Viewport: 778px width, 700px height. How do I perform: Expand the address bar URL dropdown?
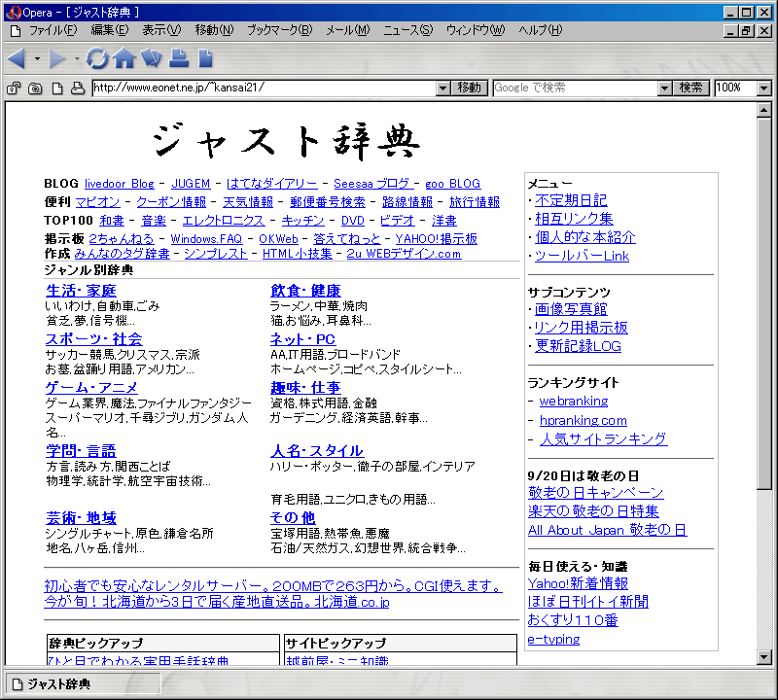point(443,88)
